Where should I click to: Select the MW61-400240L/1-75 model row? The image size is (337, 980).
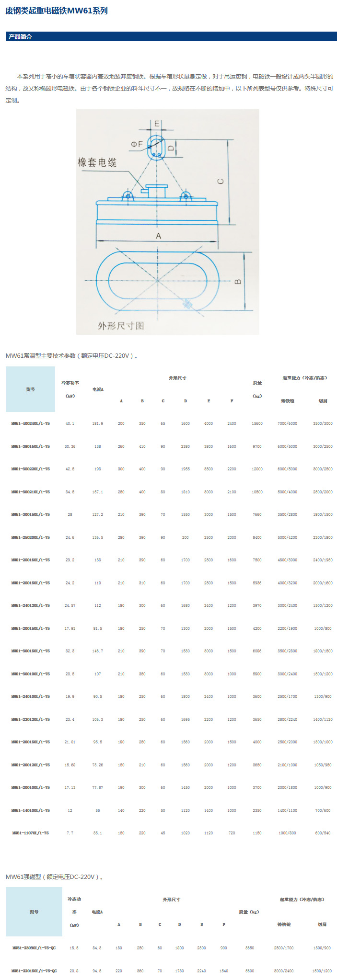click(31, 423)
